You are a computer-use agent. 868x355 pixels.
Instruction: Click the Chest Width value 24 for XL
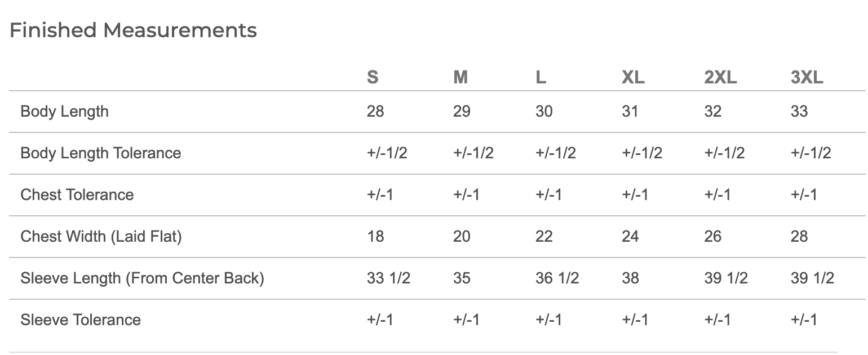tap(630, 237)
